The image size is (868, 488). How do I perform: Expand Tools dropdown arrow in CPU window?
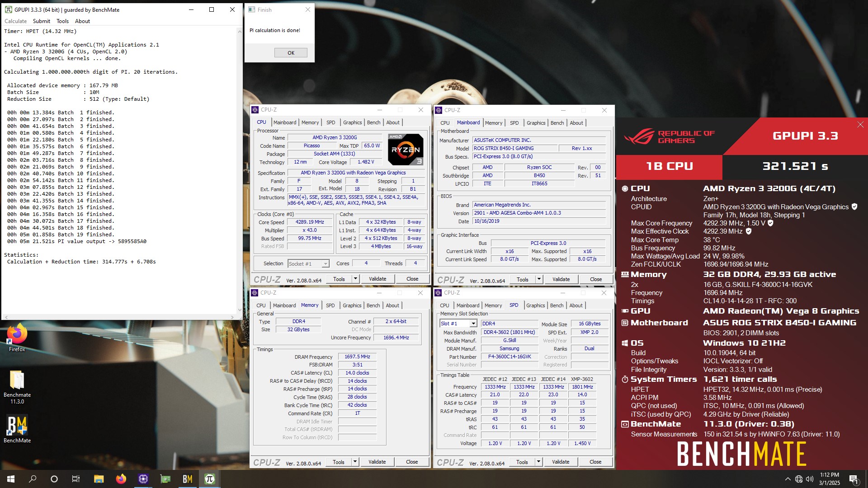355,279
